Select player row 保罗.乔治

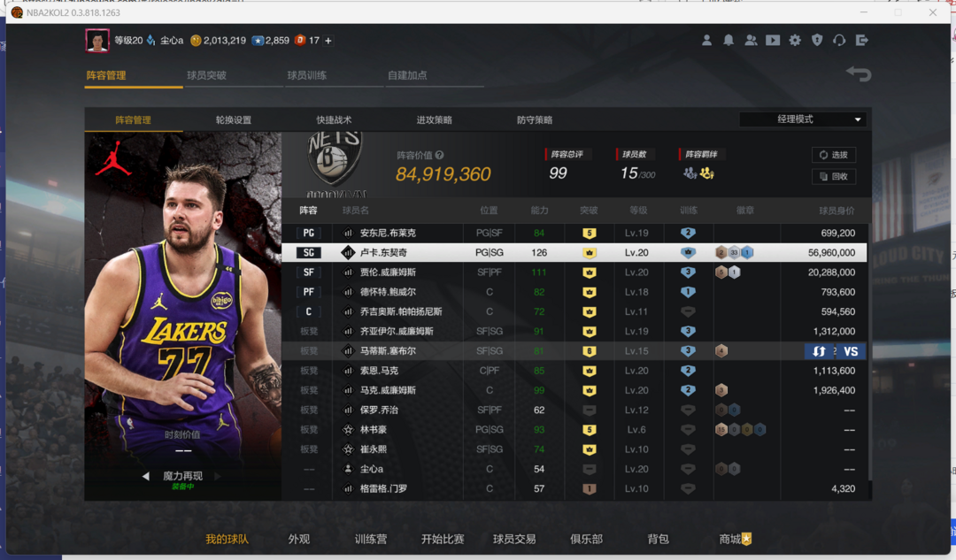(574, 410)
